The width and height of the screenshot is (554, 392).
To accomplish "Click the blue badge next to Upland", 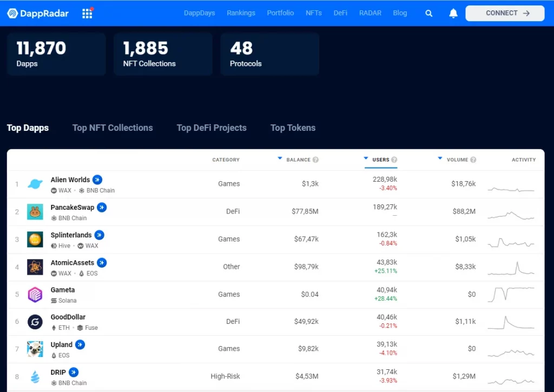I will (x=80, y=344).
